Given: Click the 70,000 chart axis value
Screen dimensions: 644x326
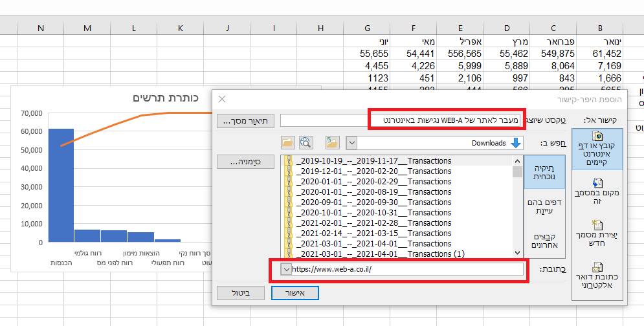Looking at the screenshot, I should pyautogui.click(x=32, y=113).
